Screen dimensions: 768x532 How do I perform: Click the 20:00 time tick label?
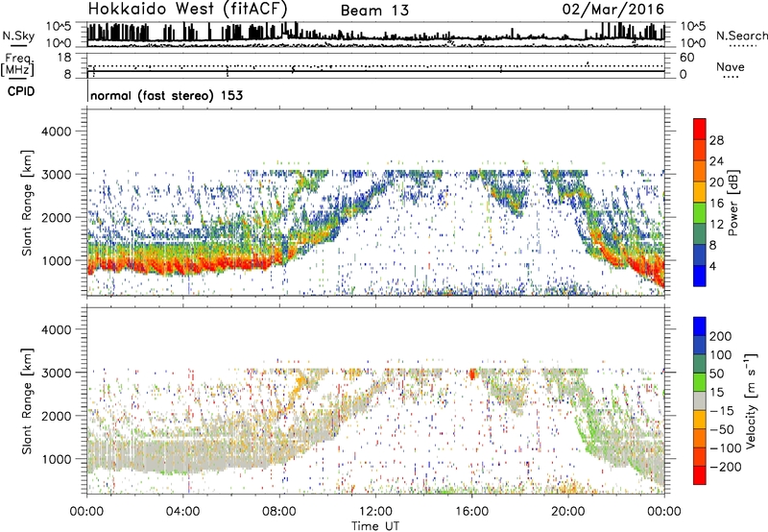coord(567,512)
